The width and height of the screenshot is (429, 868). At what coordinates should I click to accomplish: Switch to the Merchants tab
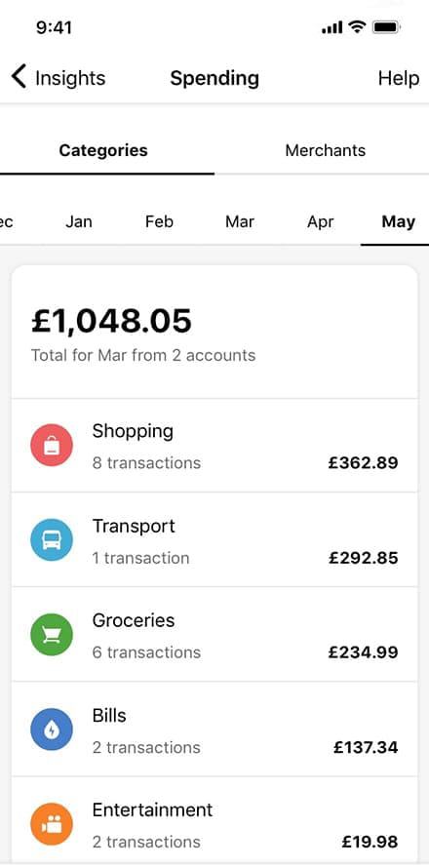click(x=325, y=150)
